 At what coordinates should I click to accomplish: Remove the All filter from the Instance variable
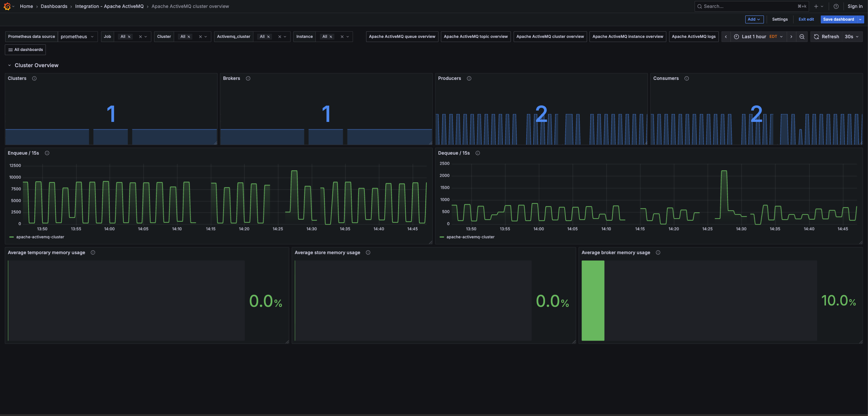point(331,37)
